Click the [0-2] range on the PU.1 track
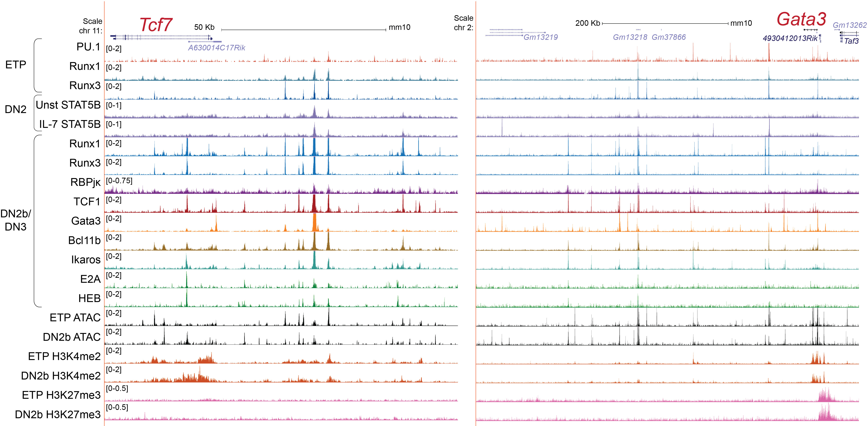The height and width of the screenshot is (426, 868). [113, 49]
